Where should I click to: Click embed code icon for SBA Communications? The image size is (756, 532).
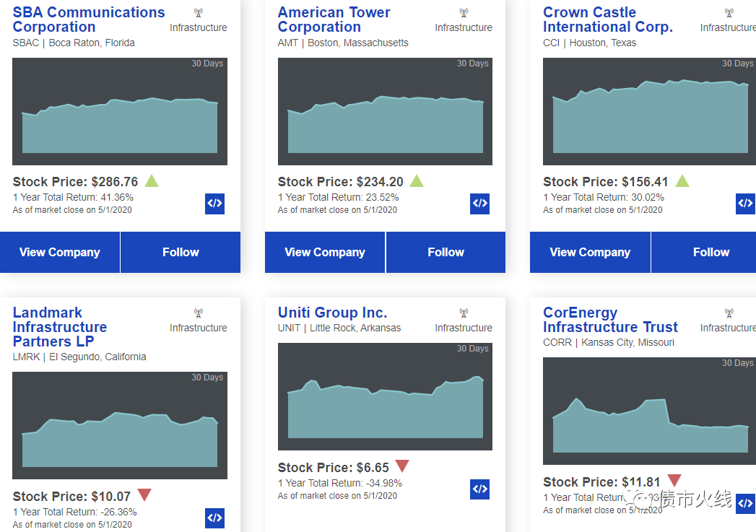click(214, 204)
